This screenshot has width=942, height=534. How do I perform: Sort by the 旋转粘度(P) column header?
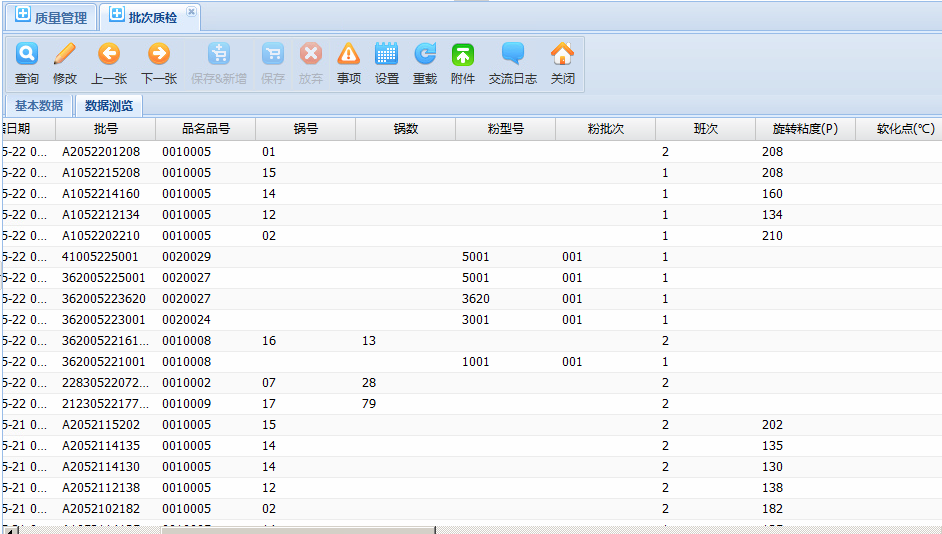805,129
